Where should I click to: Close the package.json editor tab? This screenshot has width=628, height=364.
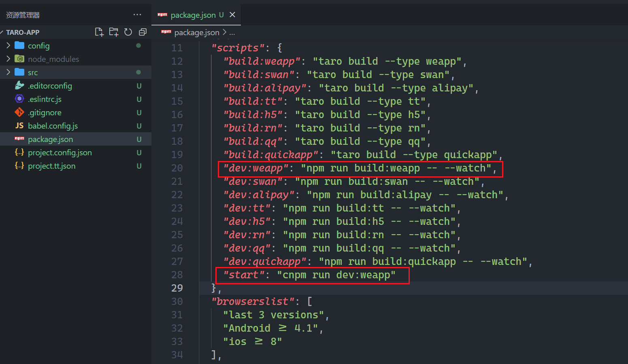(232, 15)
